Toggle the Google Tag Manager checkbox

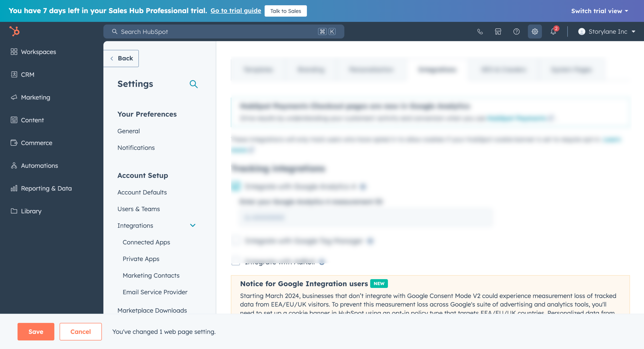coord(236,241)
